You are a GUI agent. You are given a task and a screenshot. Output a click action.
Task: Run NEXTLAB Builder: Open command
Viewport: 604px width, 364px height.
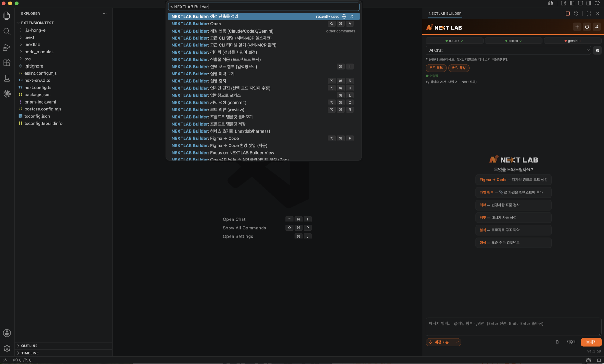pyautogui.click(x=264, y=24)
